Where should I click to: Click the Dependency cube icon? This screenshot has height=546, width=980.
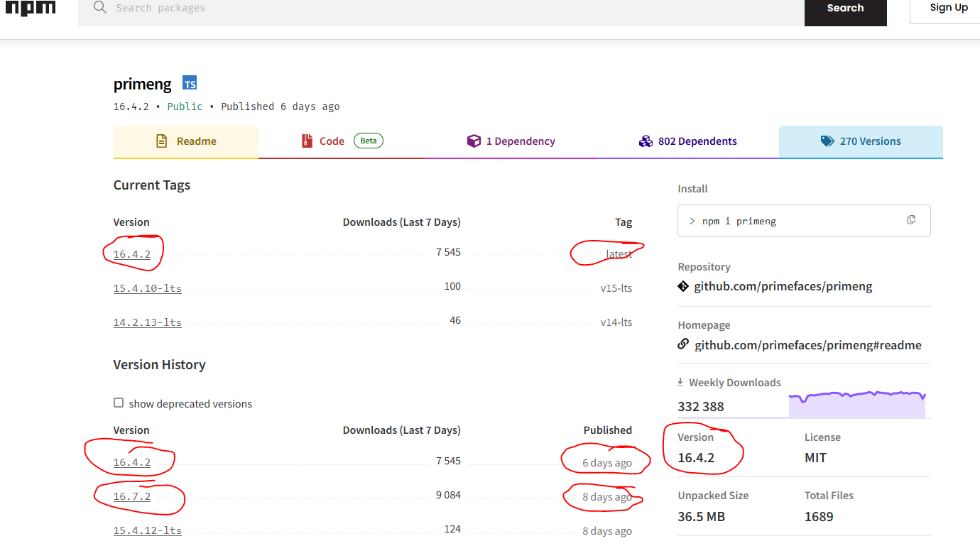pyautogui.click(x=474, y=141)
